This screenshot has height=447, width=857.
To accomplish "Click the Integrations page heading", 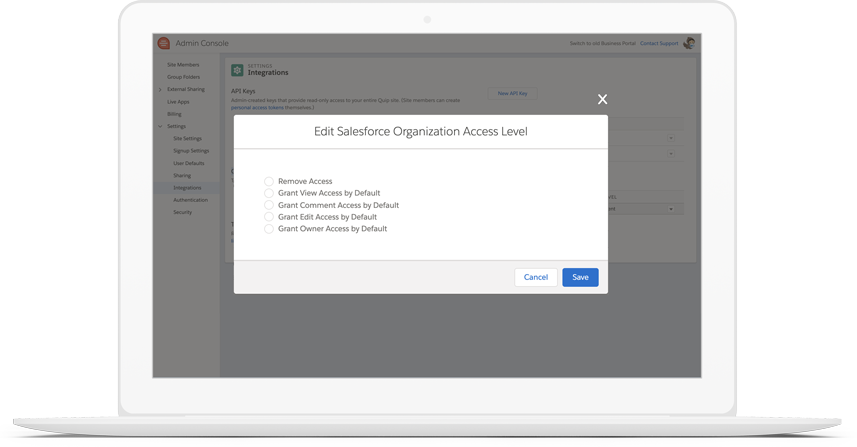I will (x=268, y=73).
